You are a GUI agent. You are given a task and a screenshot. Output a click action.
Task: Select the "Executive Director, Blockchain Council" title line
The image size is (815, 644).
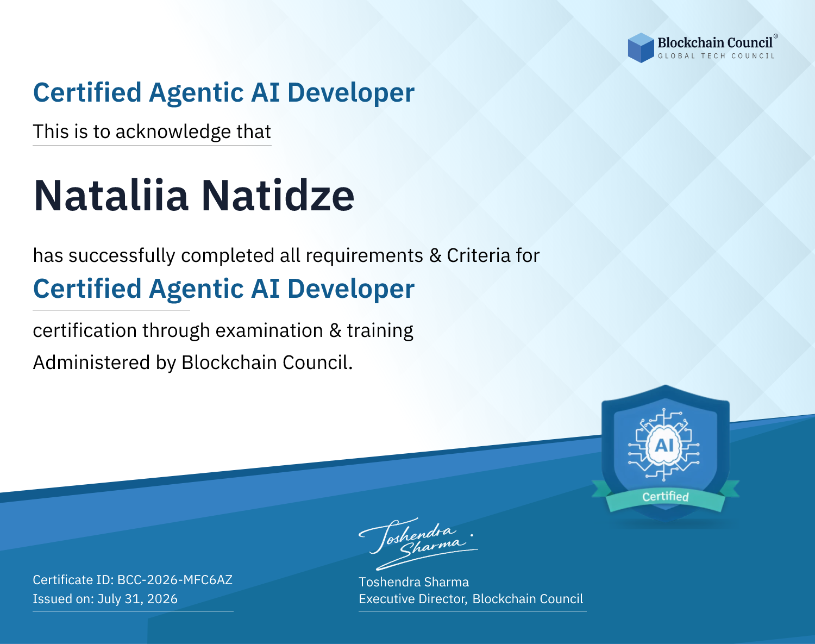tap(471, 599)
